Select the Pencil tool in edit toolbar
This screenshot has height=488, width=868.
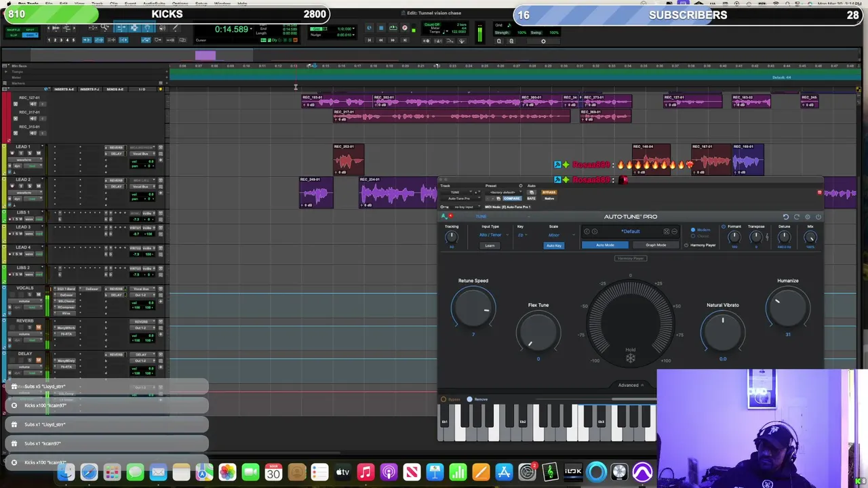pos(176,27)
